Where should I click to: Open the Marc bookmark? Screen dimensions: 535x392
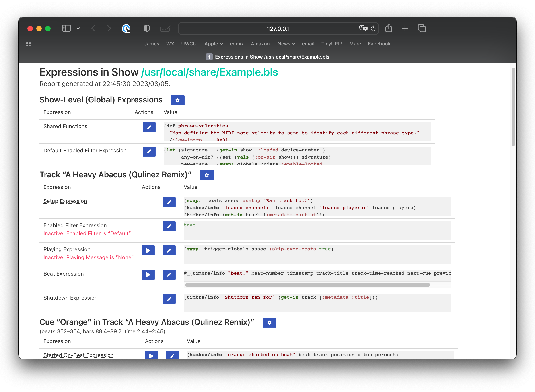pyautogui.click(x=355, y=44)
